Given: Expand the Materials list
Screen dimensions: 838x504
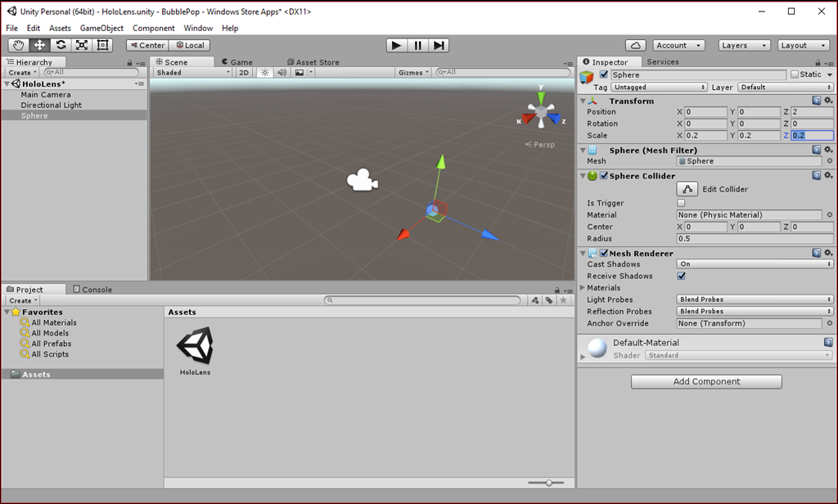Looking at the screenshot, I should (583, 287).
